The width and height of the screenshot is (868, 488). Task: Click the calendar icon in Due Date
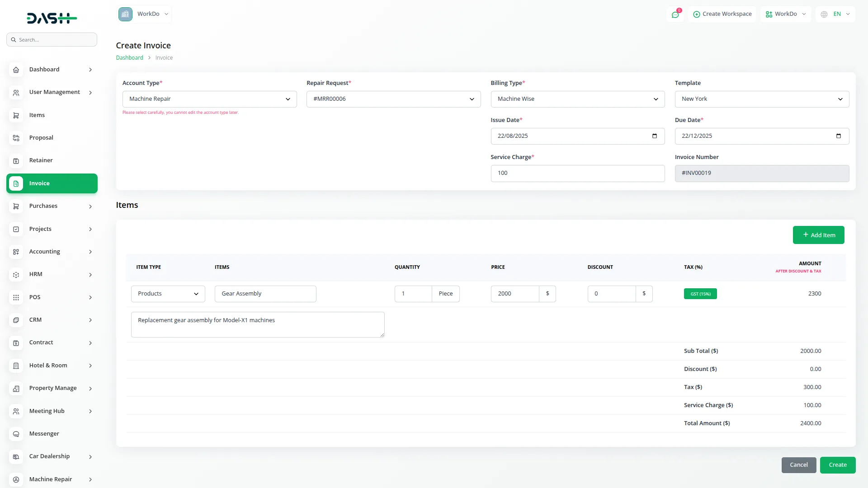click(838, 136)
